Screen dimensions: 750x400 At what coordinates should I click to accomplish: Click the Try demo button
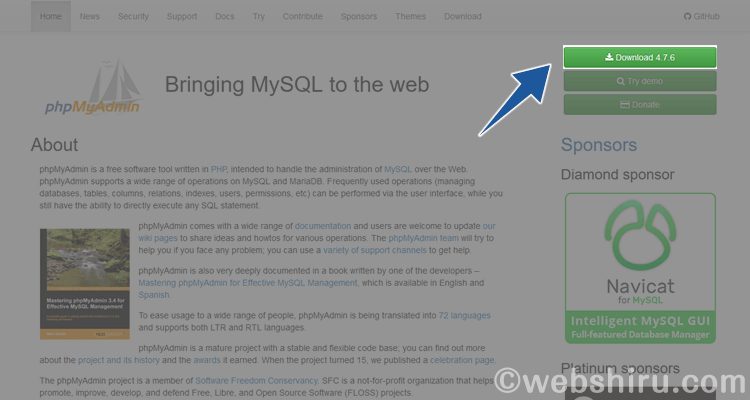coord(640,81)
